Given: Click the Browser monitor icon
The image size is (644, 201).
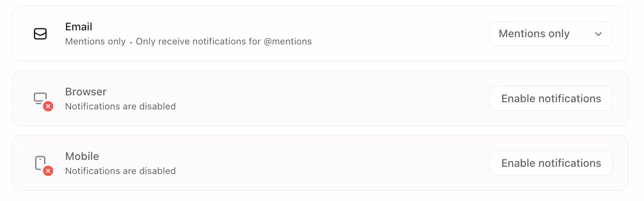Looking at the screenshot, I should click(40, 98).
